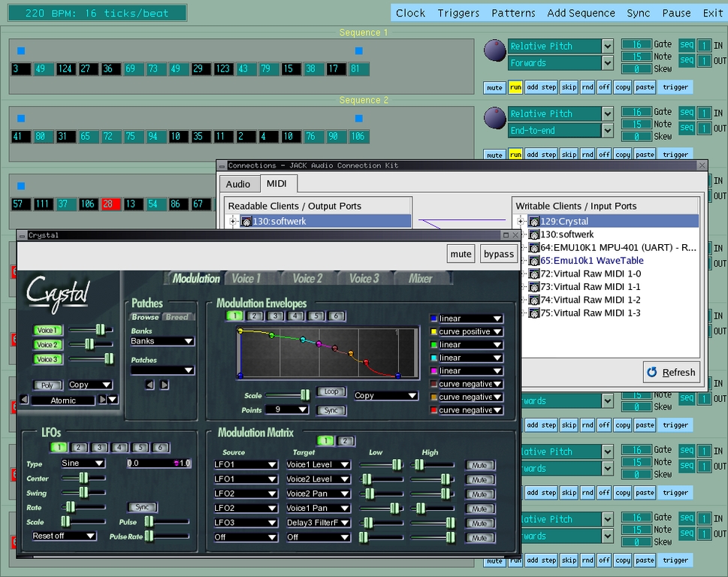Image resolution: width=728 pixels, height=577 pixels.
Task: Toggle the Voice 1 enable button
Action: (x=47, y=331)
